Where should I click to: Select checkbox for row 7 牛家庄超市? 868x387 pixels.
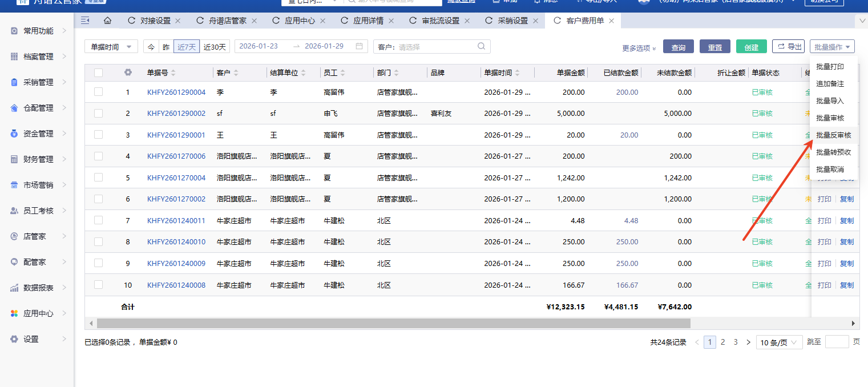[99, 220]
